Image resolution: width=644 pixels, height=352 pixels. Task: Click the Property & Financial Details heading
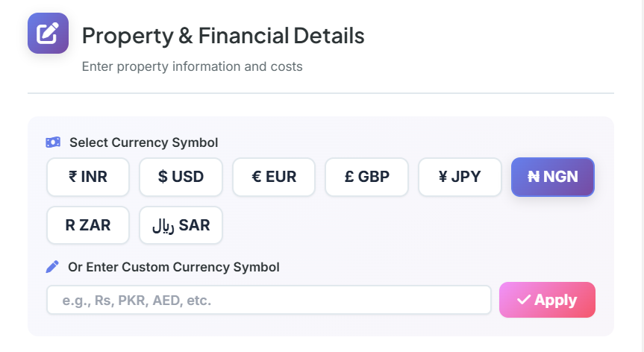tap(223, 35)
